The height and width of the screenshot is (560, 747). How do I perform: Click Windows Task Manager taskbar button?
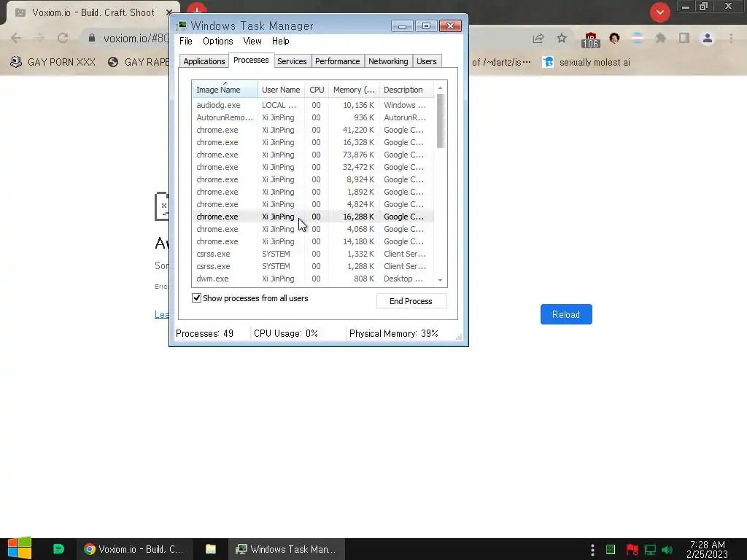click(286, 549)
